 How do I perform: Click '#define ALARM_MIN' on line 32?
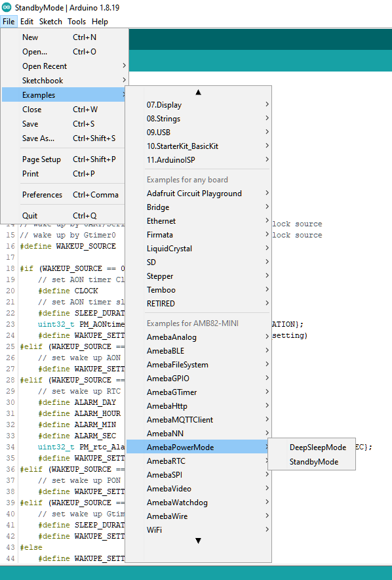[x=77, y=425]
